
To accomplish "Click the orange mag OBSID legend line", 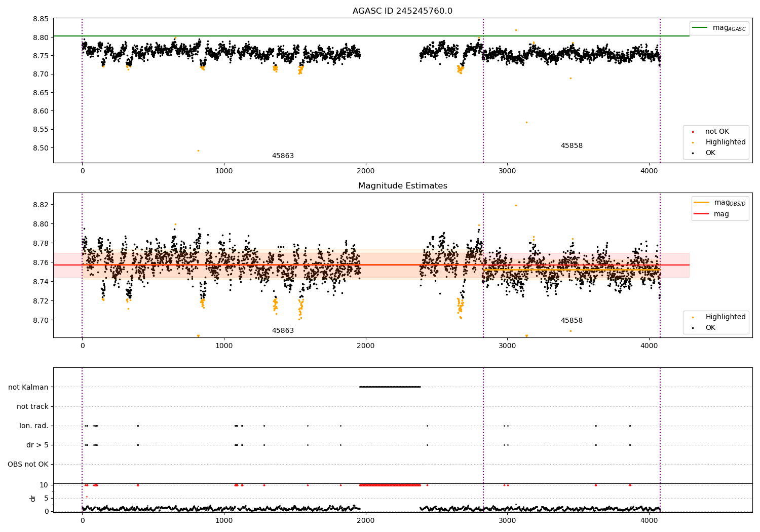I will tap(702, 203).
